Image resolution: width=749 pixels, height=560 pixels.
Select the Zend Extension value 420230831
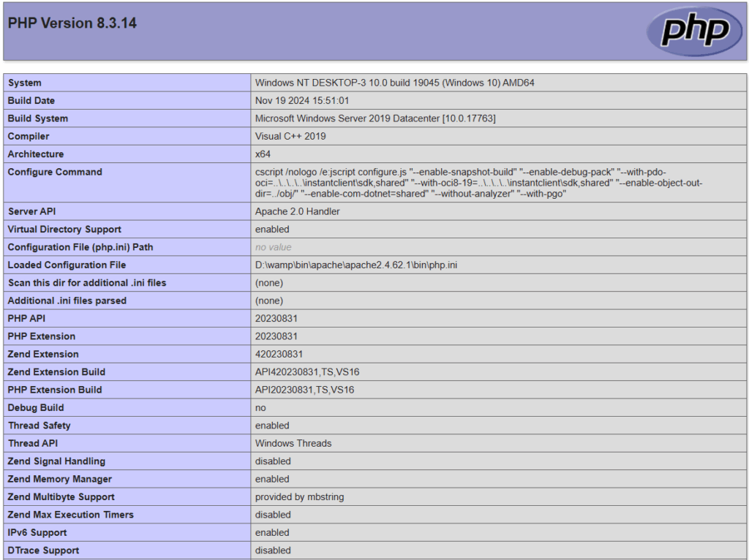coord(279,354)
